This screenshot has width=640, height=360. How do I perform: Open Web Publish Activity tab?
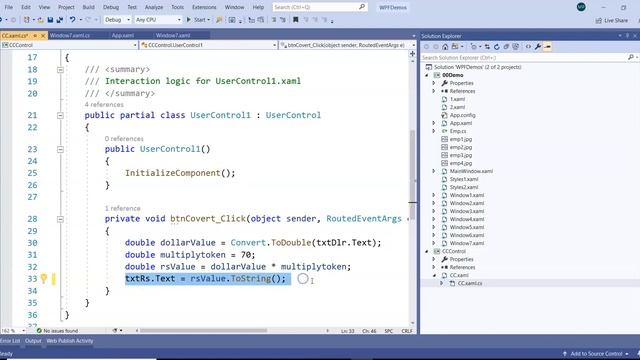pos(70,341)
